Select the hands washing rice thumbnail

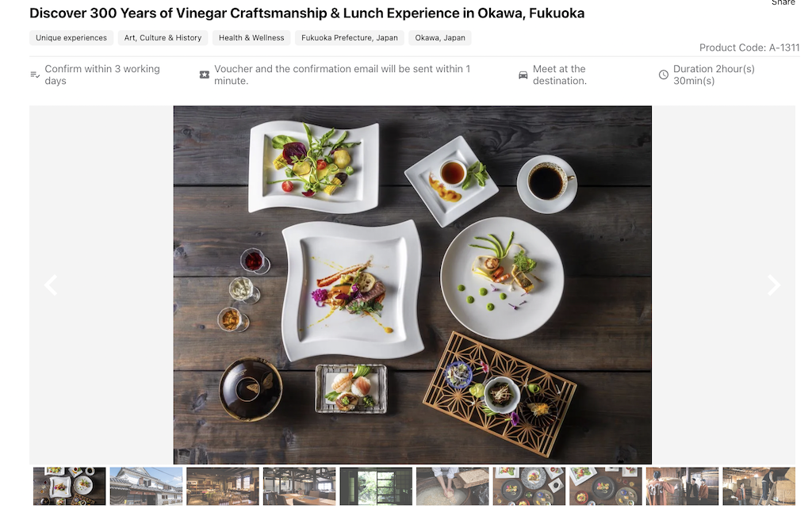click(453, 487)
